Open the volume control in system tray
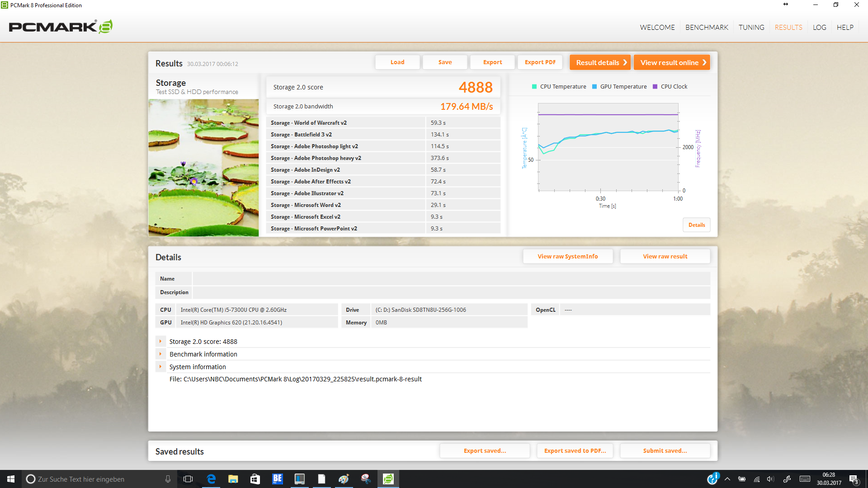Screen dimensions: 868x488 [770, 479]
